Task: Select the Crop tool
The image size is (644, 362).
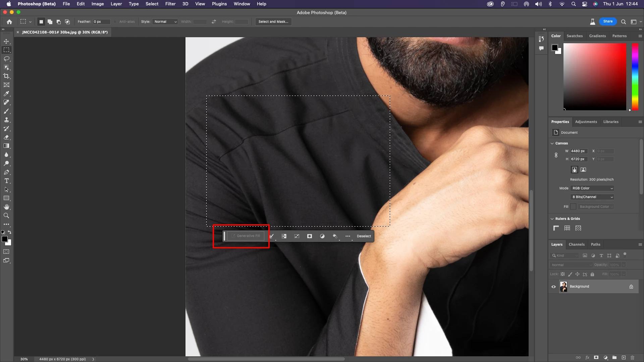Action: pyautogui.click(x=6, y=76)
